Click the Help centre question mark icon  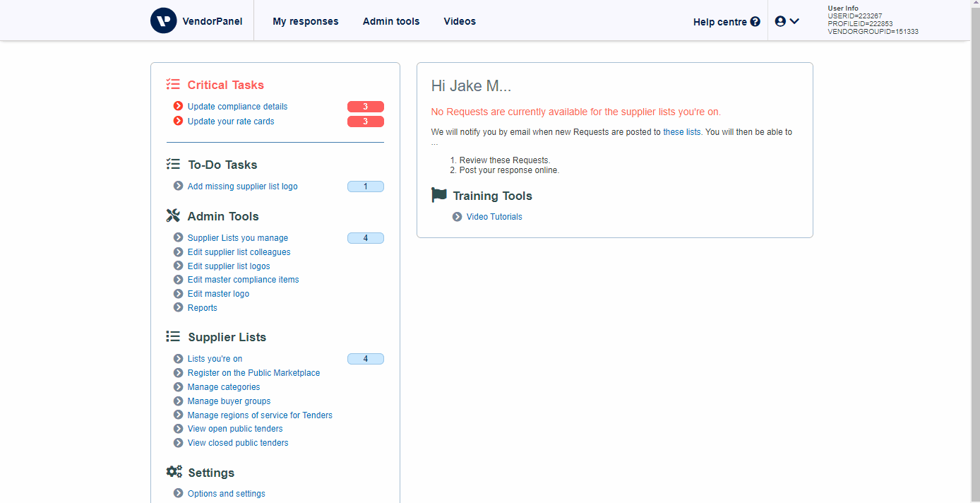tap(755, 22)
